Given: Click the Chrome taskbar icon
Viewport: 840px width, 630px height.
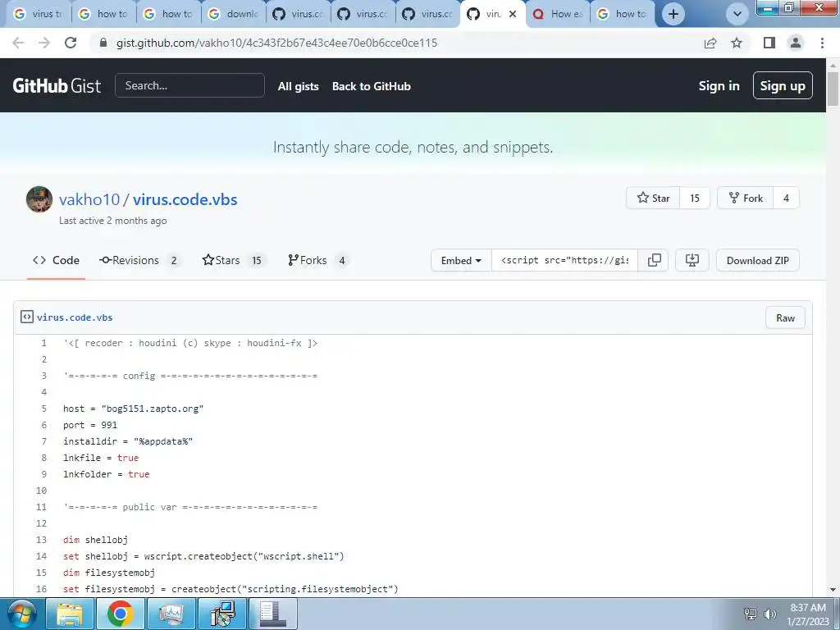Looking at the screenshot, I should 120,614.
